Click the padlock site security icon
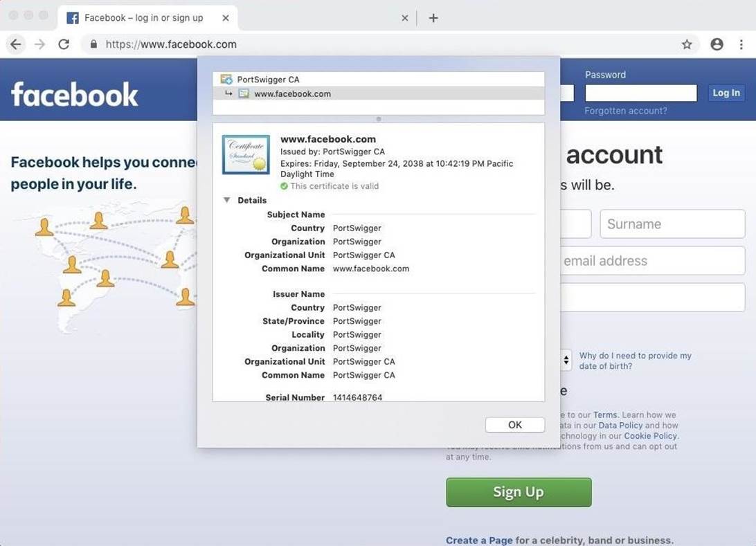The height and width of the screenshot is (546, 756). 93,44
